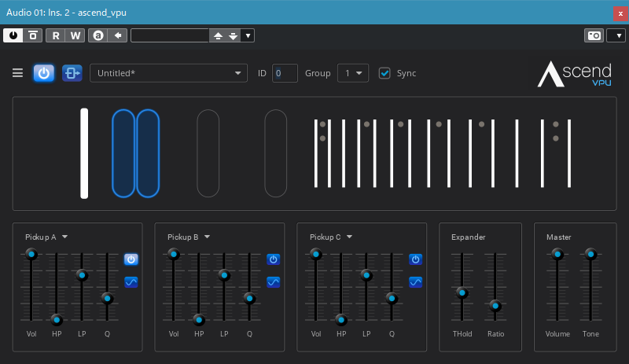Image resolution: width=629 pixels, height=364 pixels.
Task: Click Master Tone slider knob
Action: point(590,254)
